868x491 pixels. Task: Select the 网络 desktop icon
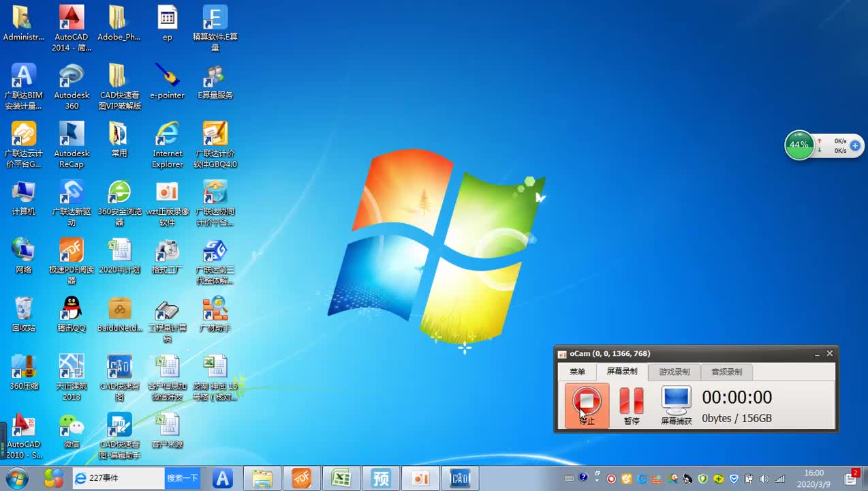pos(23,255)
